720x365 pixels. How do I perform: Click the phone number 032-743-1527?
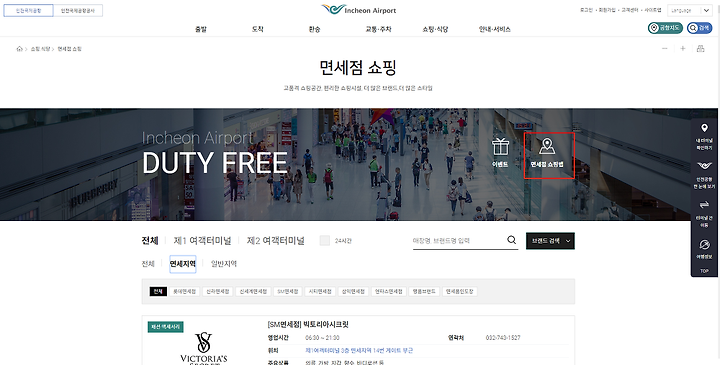503,338
